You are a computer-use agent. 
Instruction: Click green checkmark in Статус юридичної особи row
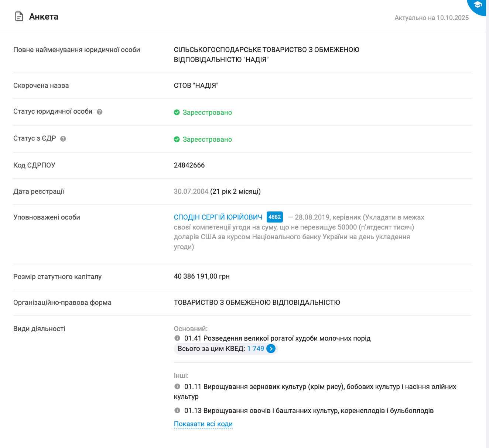click(177, 112)
